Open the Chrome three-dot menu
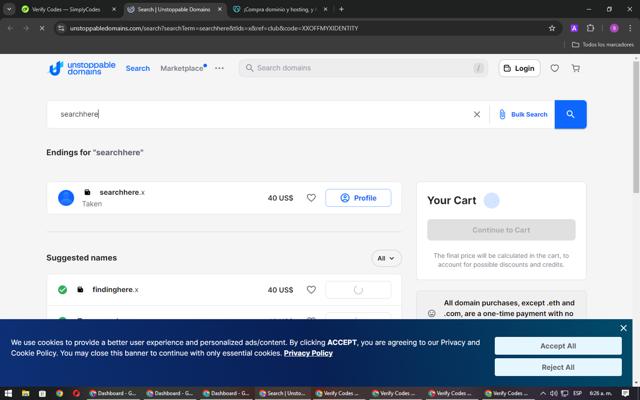Image resolution: width=640 pixels, height=400 pixels. coord(630,28)
